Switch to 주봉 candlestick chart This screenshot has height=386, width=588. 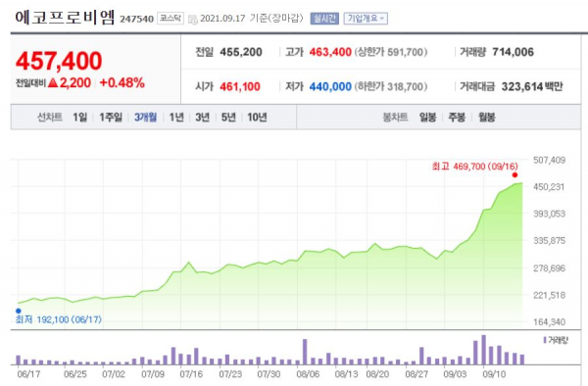tap(457, 118)
